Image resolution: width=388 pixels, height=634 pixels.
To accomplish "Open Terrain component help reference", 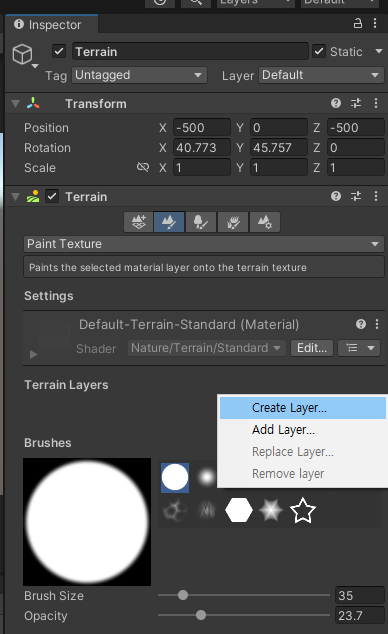I will tap(336, 196).
